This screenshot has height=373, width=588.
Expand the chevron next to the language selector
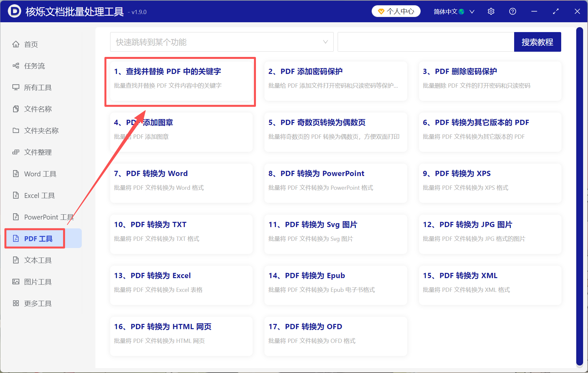click(x=472, y=11)
